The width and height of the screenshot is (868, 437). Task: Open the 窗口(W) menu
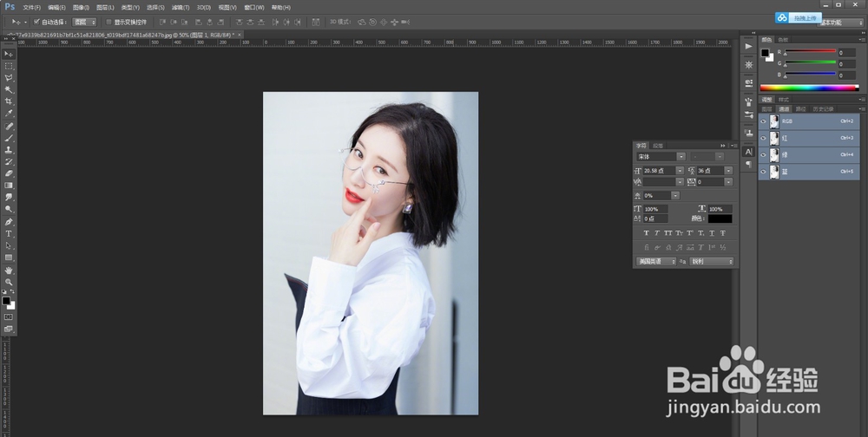pyautogui.click(x=253, y=8)
